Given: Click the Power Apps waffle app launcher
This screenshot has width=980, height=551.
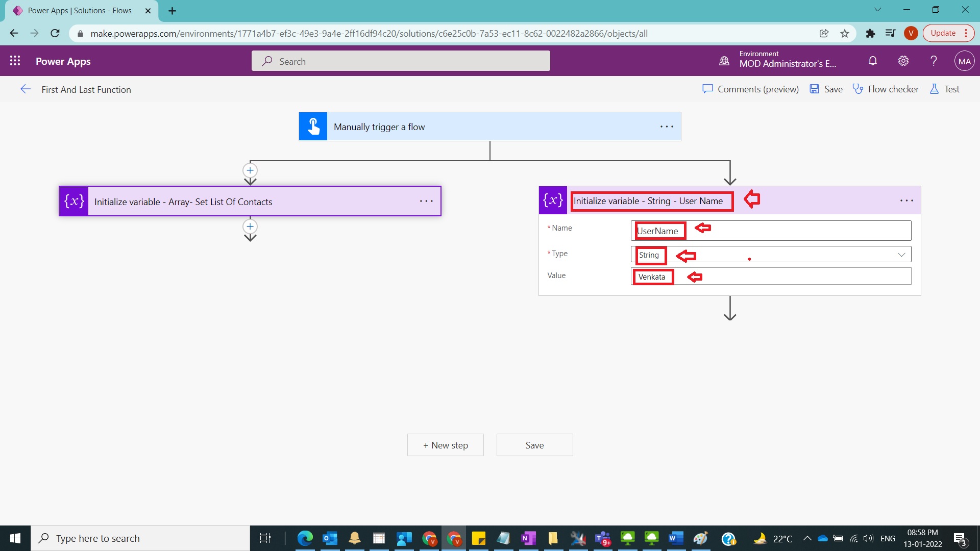Looking at the screenshot, I should point(15,60).
